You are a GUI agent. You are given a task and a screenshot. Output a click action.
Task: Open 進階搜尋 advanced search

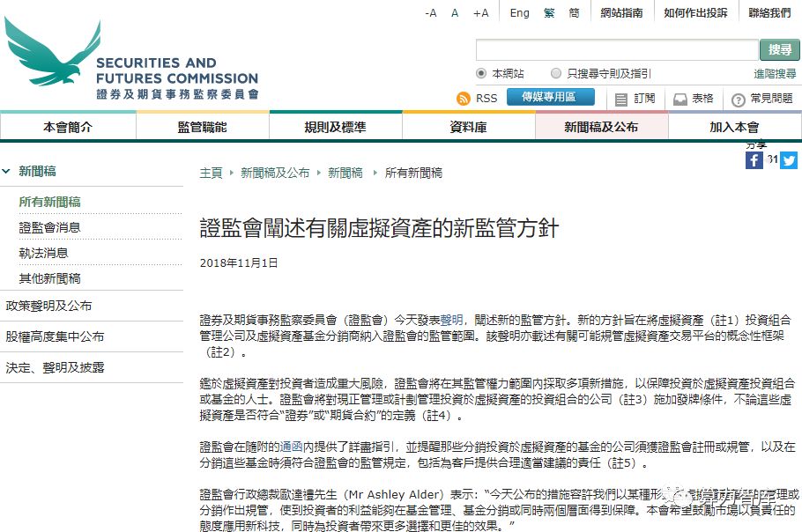click(x=775, y=74)
